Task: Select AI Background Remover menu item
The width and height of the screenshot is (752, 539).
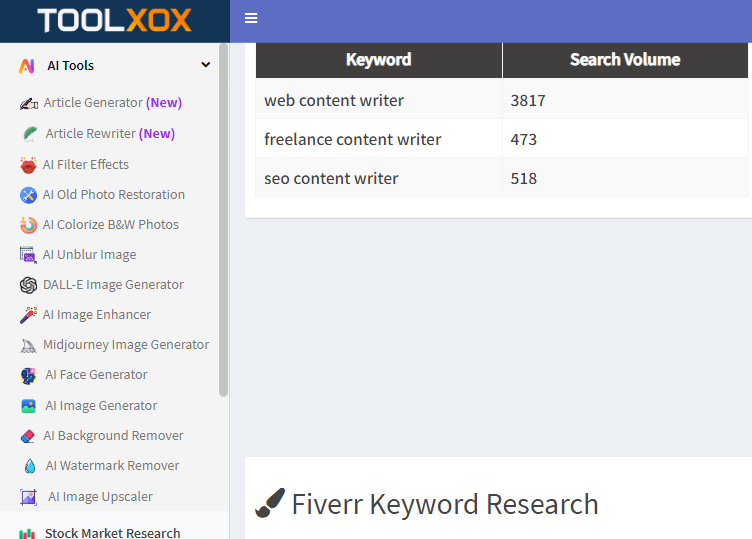Action: pyautogui.click(x=113, y=435)
